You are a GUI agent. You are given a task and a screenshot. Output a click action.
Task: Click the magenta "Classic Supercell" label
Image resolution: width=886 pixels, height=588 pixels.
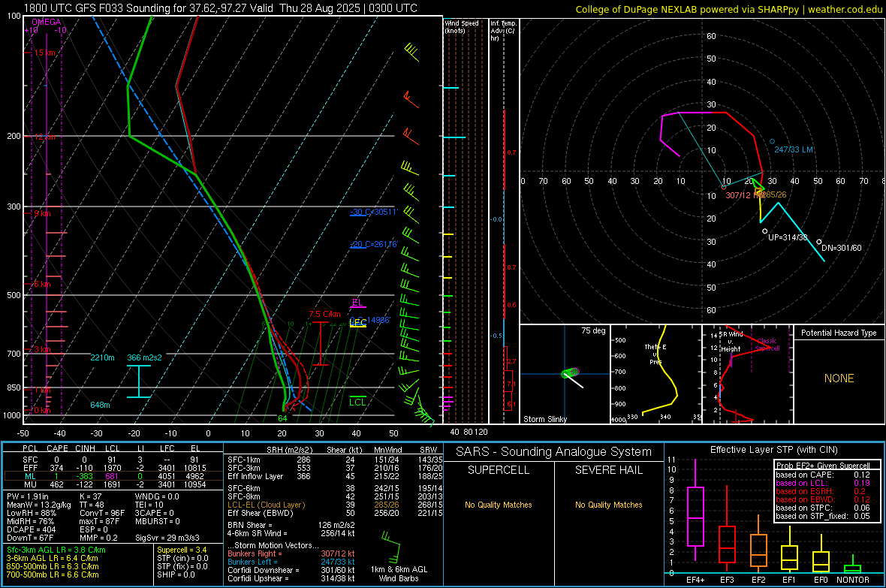coord(767,345)
